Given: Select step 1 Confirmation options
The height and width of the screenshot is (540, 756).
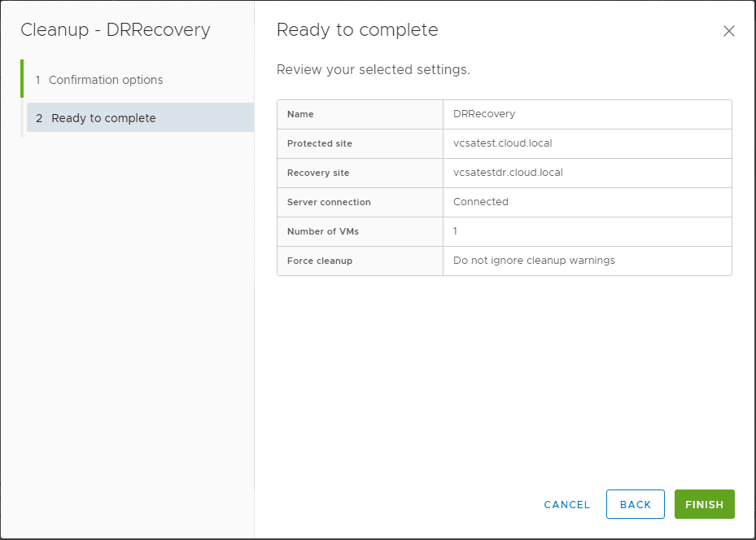Looking at the screenshot, I should pos(106,80).
